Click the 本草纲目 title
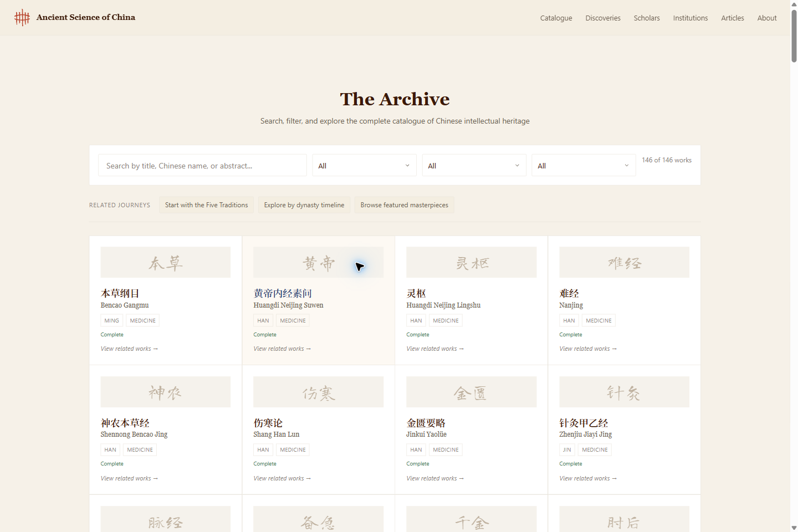Viewport: 798px width, 532px height. (120, 293)
